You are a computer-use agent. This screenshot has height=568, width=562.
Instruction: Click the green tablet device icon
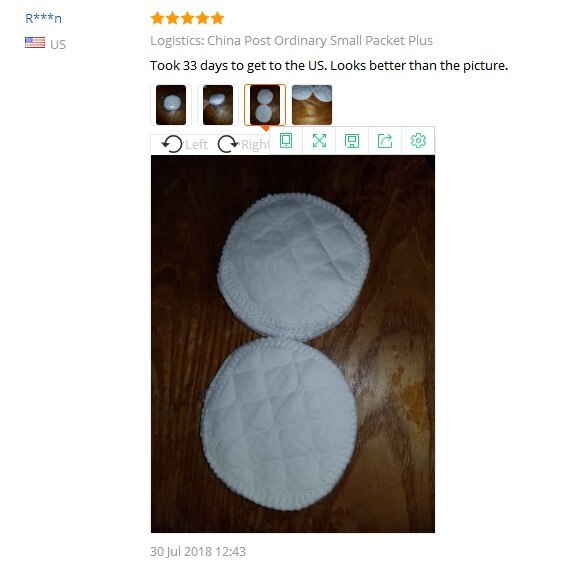[286, 141]
